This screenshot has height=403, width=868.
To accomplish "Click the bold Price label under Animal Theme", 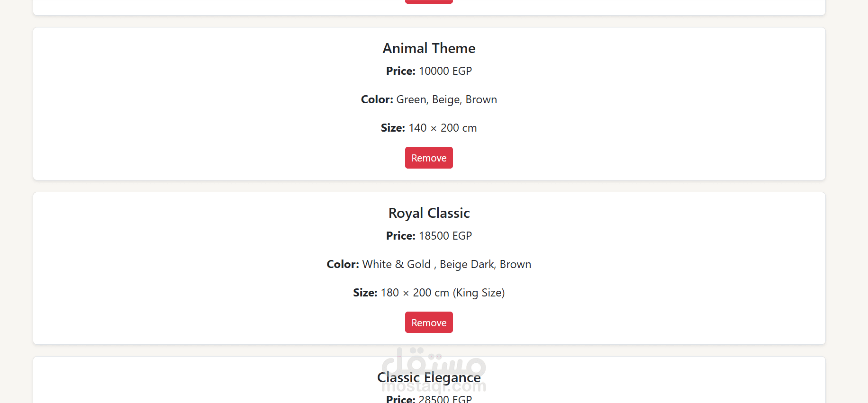I will coord(400,71).
